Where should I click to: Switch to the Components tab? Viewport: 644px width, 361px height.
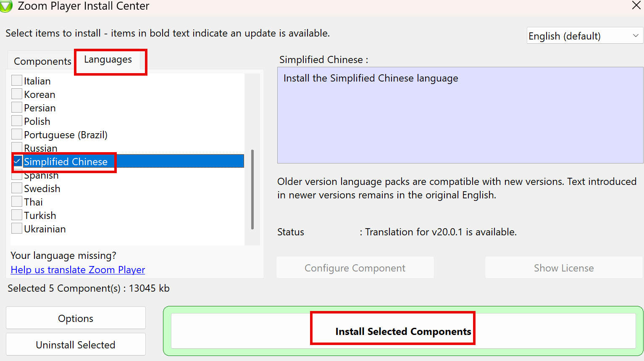tap(42, 61)
